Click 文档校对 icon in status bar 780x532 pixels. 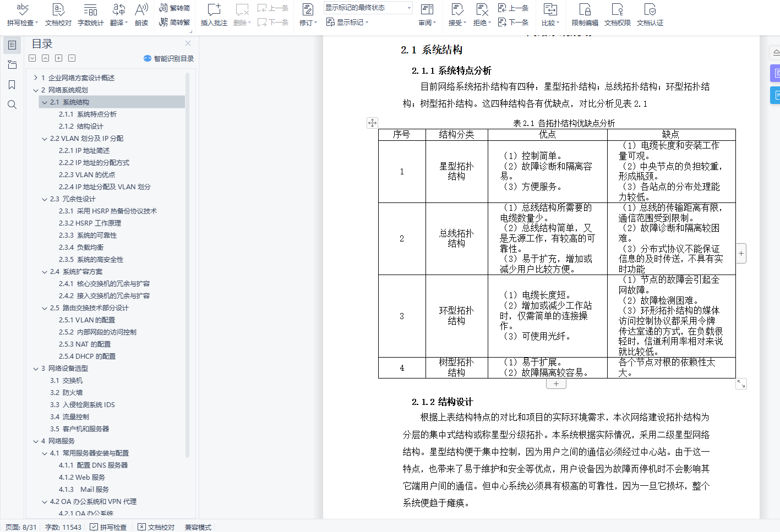click(x=141, y=527)
